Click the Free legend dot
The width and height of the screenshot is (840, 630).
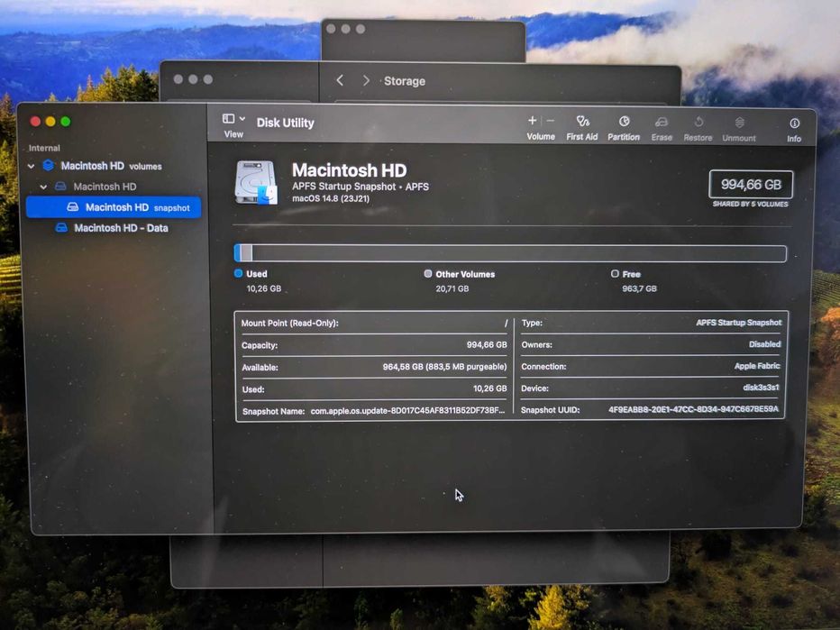click(x=615, y=274)
